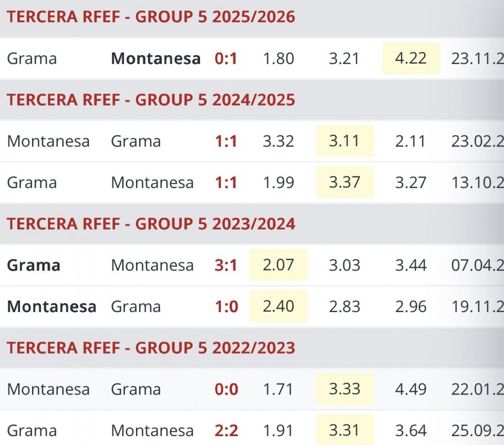
Task: Open the Tercera RFEF Group 5 2024/2025 header
Action: [x=151, y=100]
